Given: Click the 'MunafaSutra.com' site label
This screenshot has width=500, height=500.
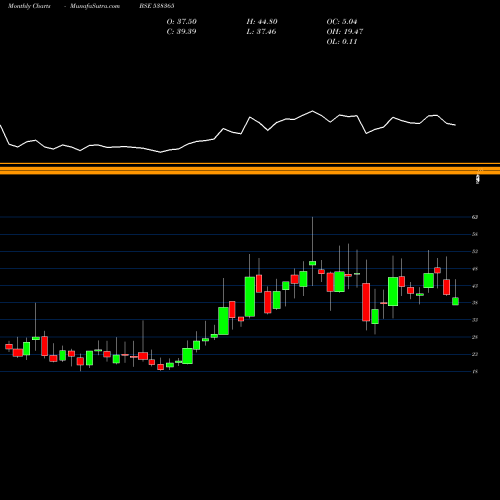Looking at the screenshot, I should [x=95, y=6].
